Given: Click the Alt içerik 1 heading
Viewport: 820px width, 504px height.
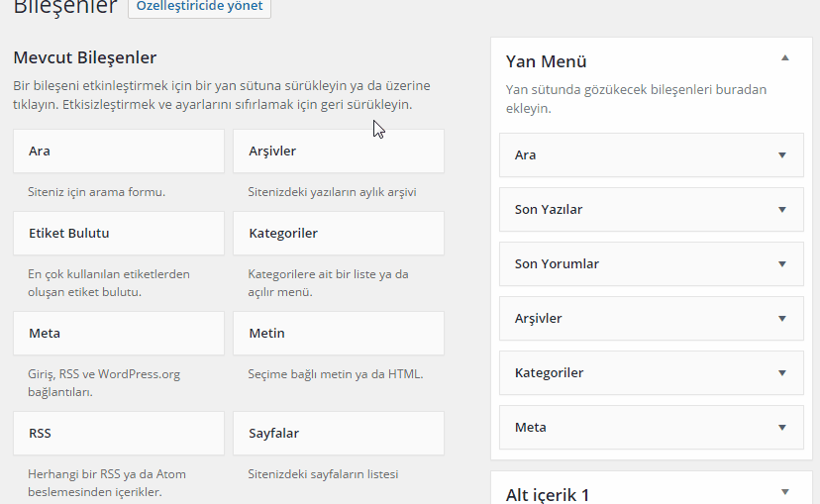Looking at the screenshot, I should pyautogui.click(x=548, y=494).
